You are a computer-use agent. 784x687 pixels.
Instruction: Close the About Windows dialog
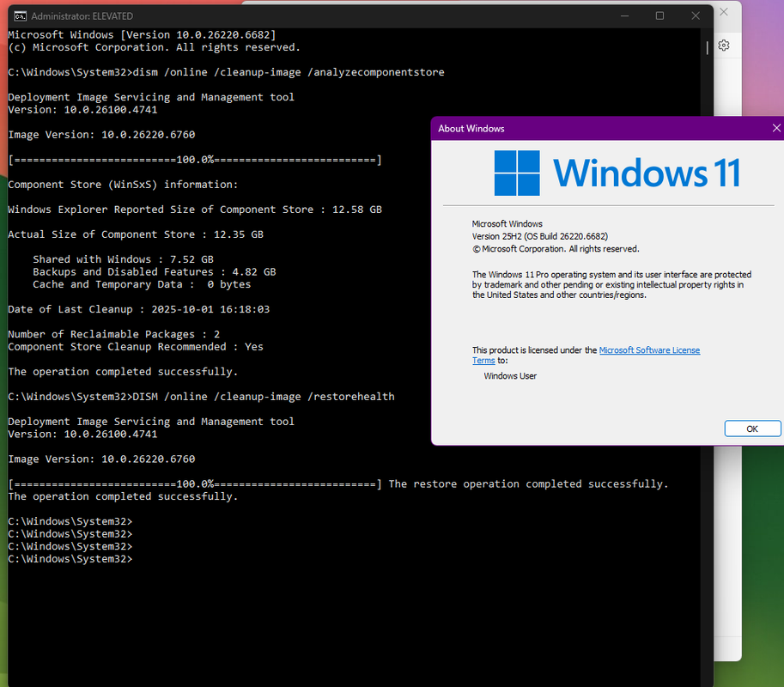(x=776, y=128)
